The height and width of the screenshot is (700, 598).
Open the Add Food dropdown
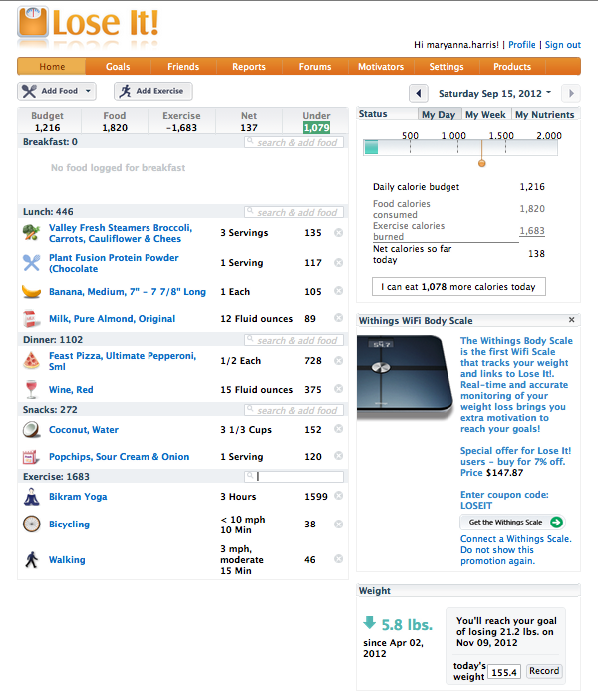pos(56,91)
